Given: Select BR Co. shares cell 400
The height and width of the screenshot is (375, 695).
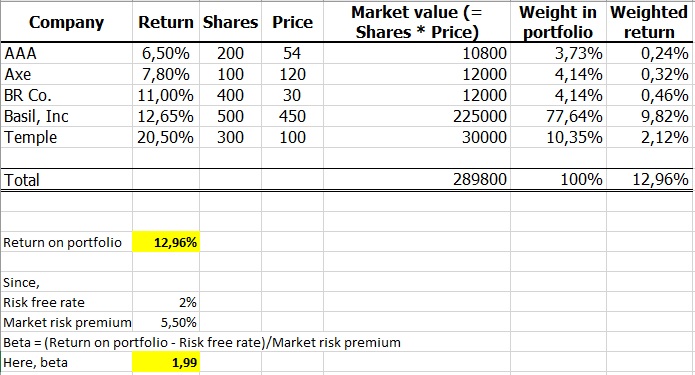Looking at the screenshot, I should point(230,95).
